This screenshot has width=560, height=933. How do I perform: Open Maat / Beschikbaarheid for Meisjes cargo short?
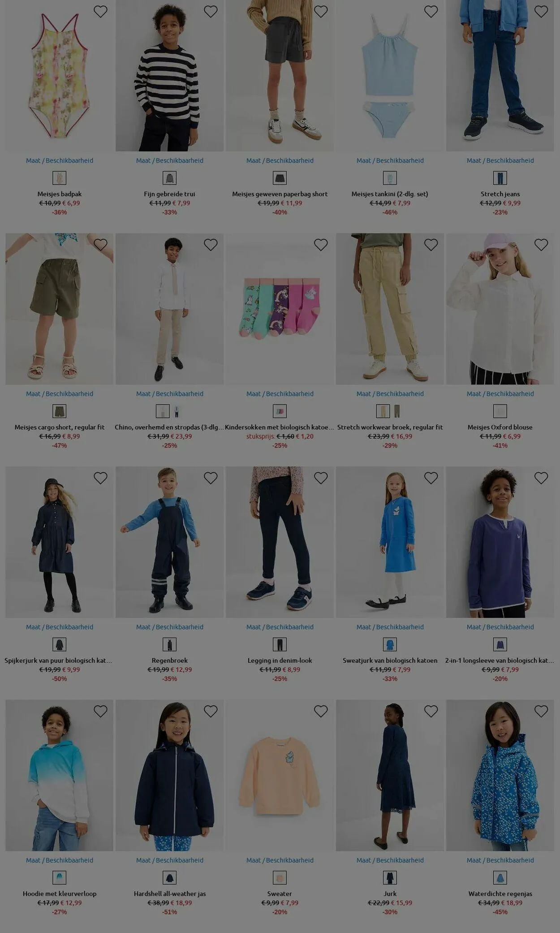60,394
